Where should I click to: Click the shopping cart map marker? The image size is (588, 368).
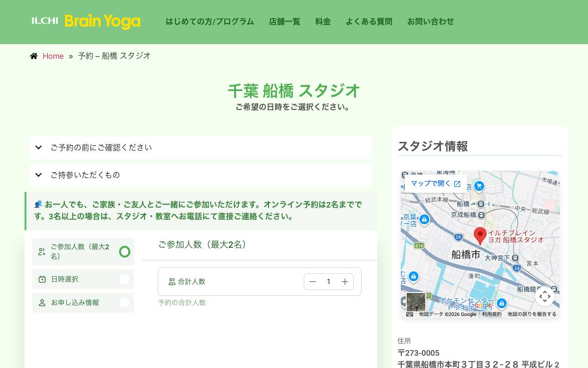pyautogui.click(x=479, y=186)
